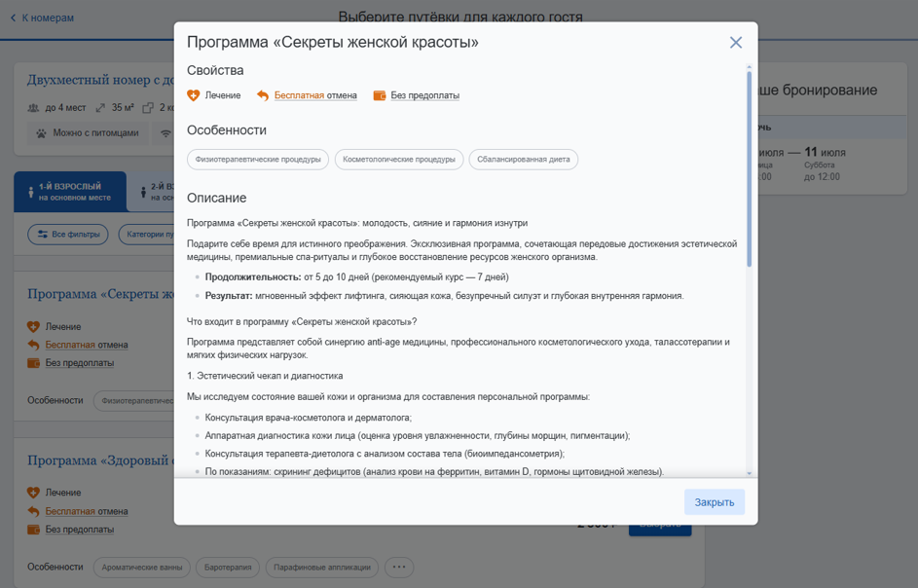Viewport: 918px width, 588px height.
Task: Click Можно с питомцами tag
Action: pyautogui.click(x=89, y=133)
